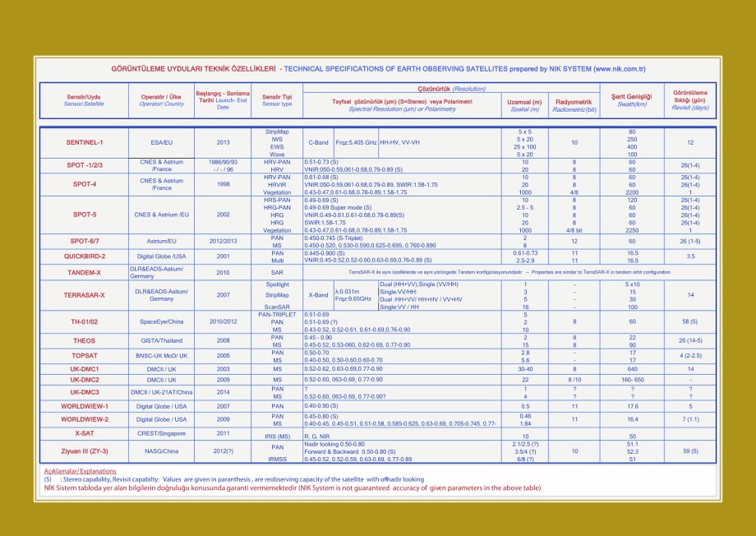Click the 7 (1.1) revisit value
This screenshot has height=536, width=756.
click(x=690, y=419)
